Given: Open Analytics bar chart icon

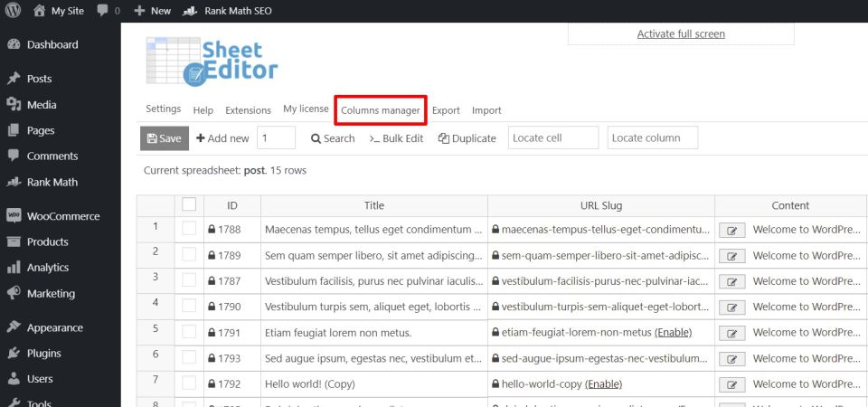Looking at the screenshot, I should 14,268.
